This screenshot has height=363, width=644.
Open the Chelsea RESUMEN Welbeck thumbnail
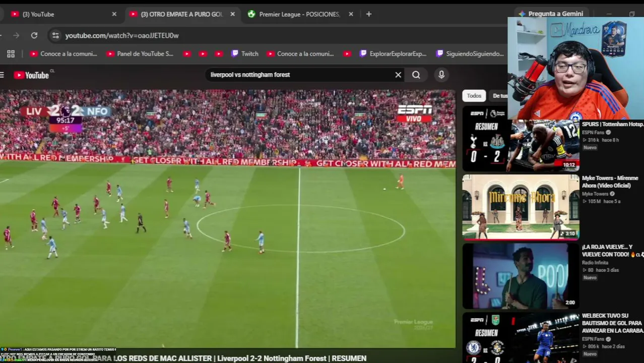pyautogui.click(x=521, y=338)
